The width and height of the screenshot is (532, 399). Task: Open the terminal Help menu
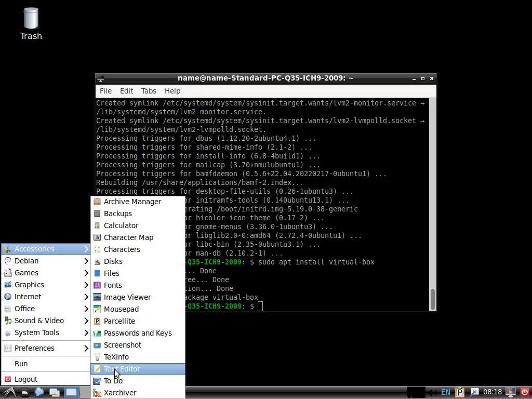coord(172,91)
